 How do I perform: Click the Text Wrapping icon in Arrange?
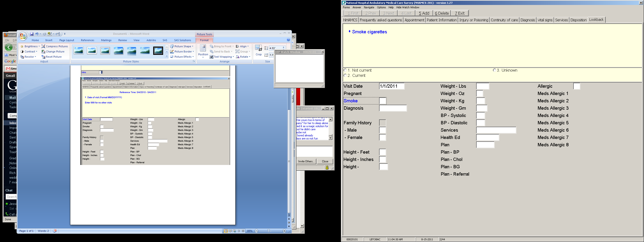coord(211,57)
